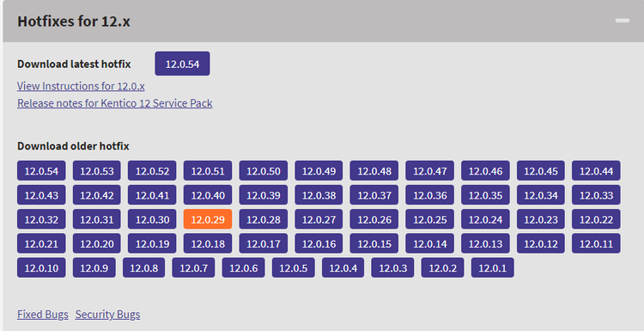Download hotfix 12.0.34

coord(541,195)
